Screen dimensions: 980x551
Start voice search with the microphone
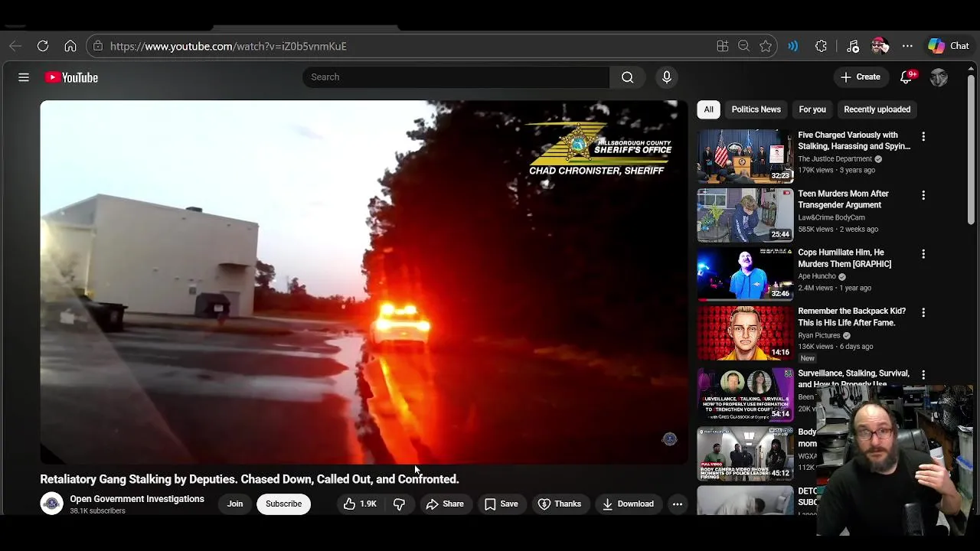point(667,77)
